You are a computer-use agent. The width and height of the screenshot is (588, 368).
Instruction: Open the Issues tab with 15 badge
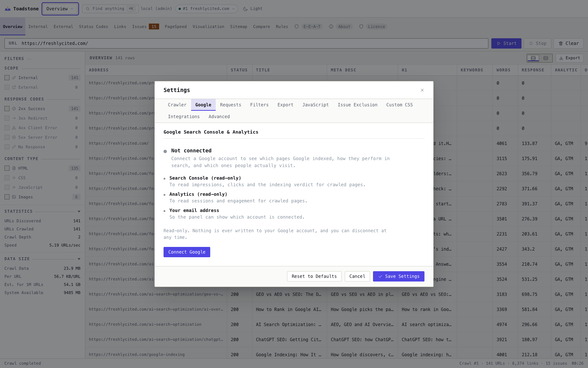pyautogui.click(x=146, y=26)
